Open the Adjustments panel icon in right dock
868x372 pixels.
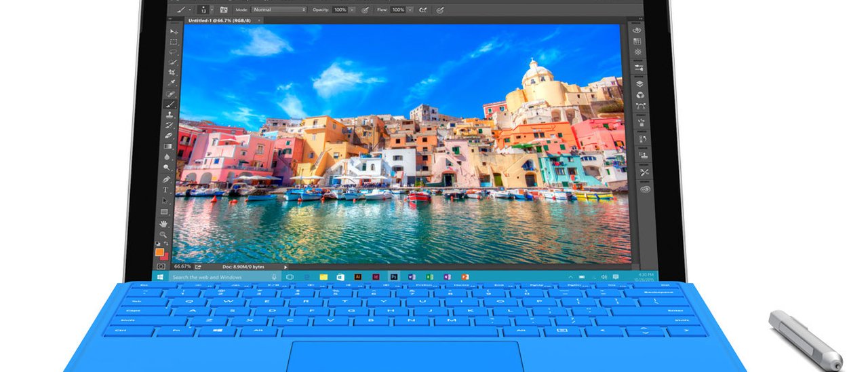click(x=638, y=52)
